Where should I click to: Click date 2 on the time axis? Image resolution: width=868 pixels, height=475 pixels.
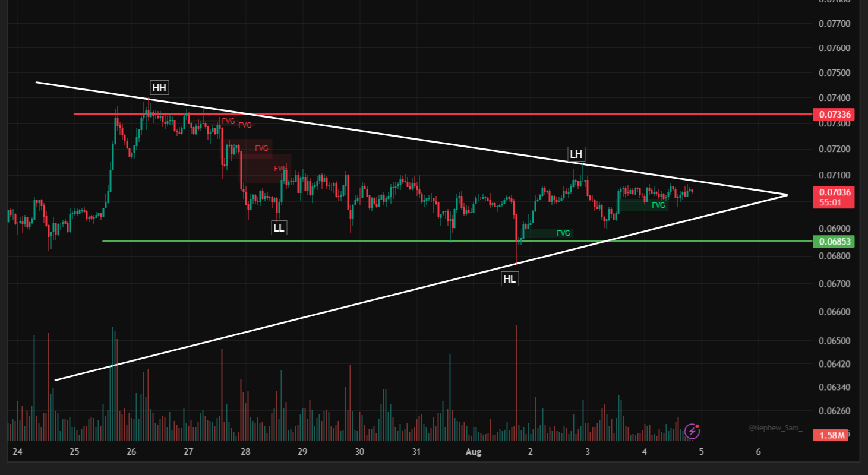530,452
